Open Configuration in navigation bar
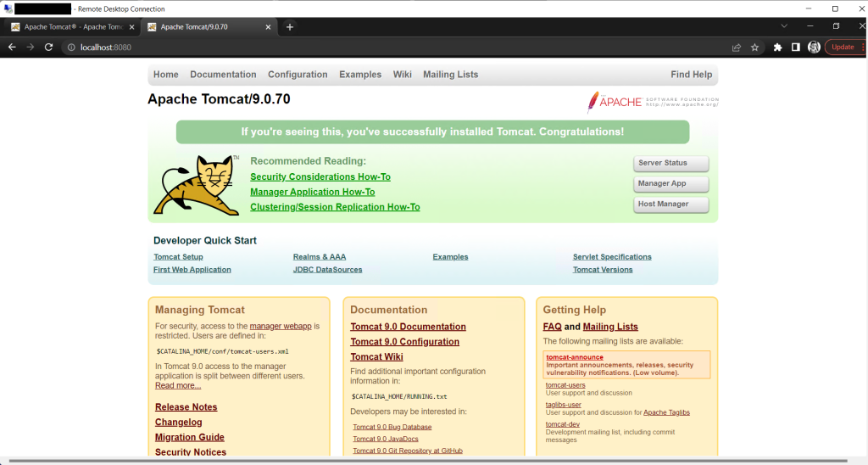 point(298,75)
